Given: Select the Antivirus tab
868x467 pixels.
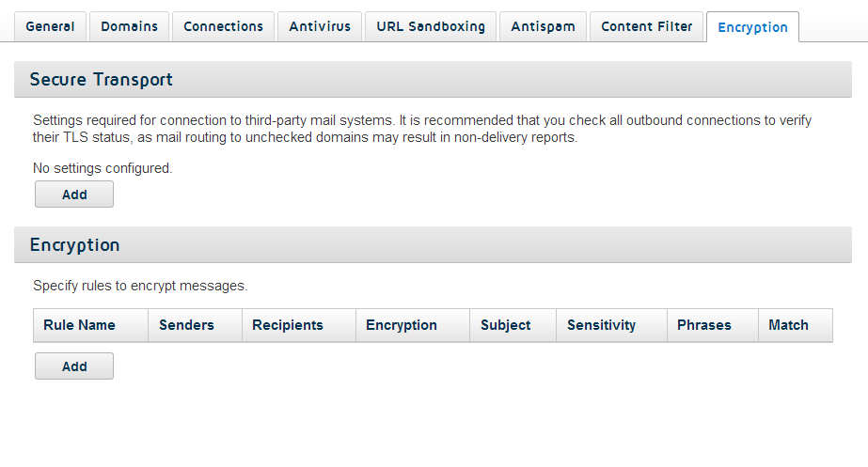Looking at the screenshot, I should [320, 26].
